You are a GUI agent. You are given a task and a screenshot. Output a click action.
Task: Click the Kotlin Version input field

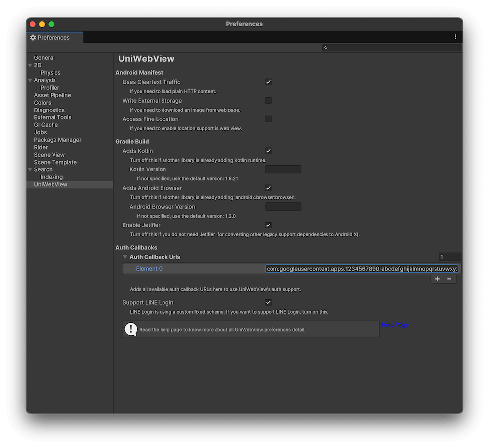(x=283, y=169)
